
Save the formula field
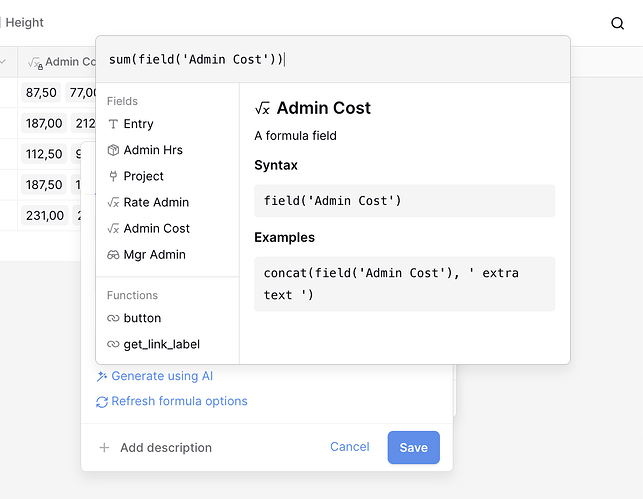(413, 448)
